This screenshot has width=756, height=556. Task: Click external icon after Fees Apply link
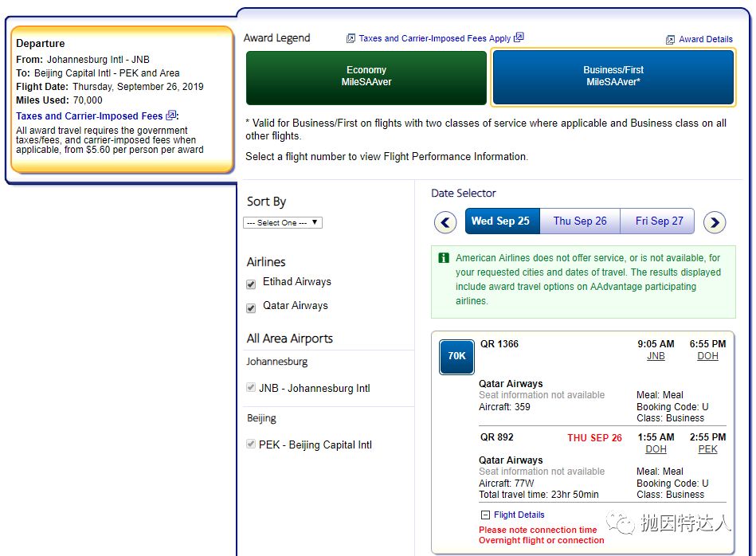(519, 37)
